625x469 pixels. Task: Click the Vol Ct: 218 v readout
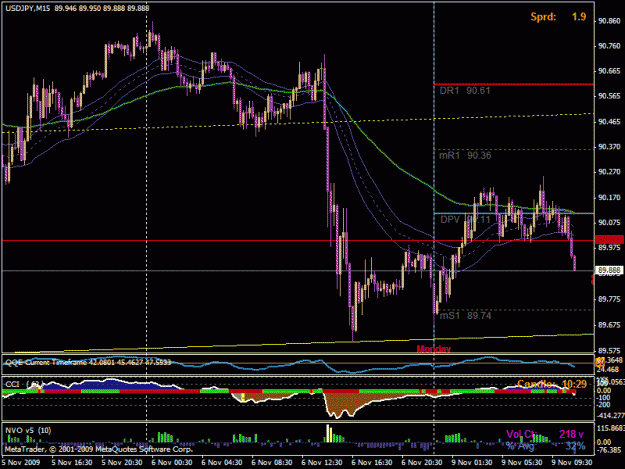[x=545, y=434]
